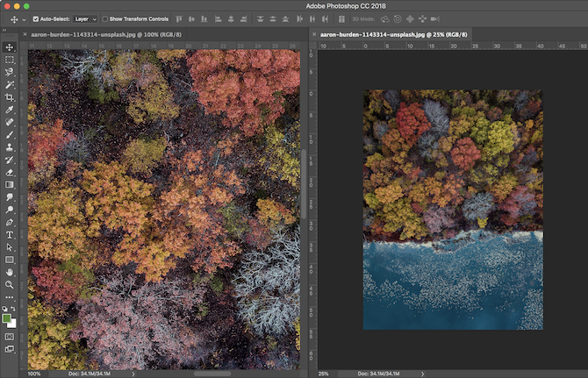The height and width of the screenshot is (378, 588).
Task: Close the 25% zoom document tab
Action: pyautogui.click(x=314, y=34)
